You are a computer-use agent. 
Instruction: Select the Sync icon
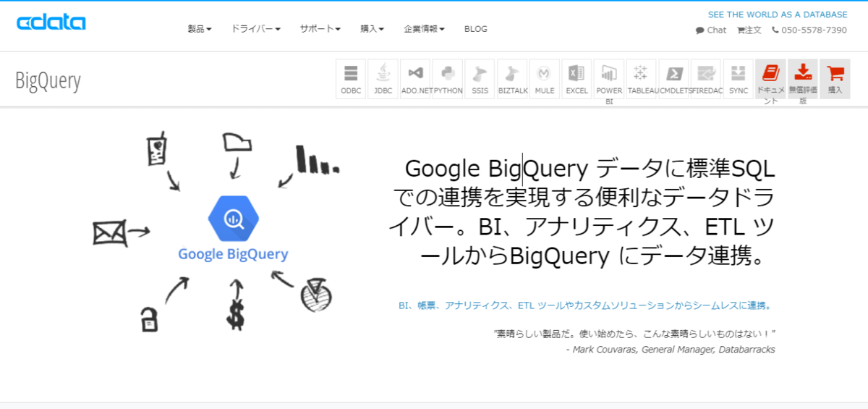(739, 79)
